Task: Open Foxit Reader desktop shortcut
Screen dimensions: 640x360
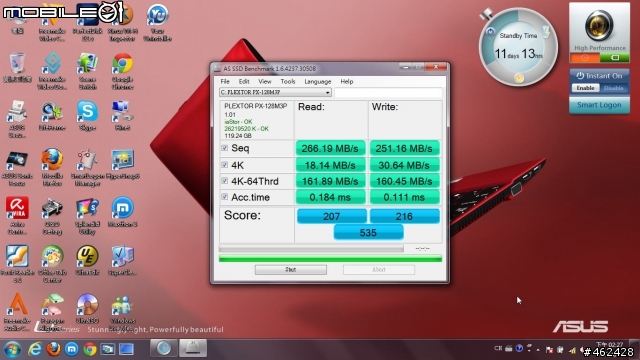Action: tap(17, 263)
